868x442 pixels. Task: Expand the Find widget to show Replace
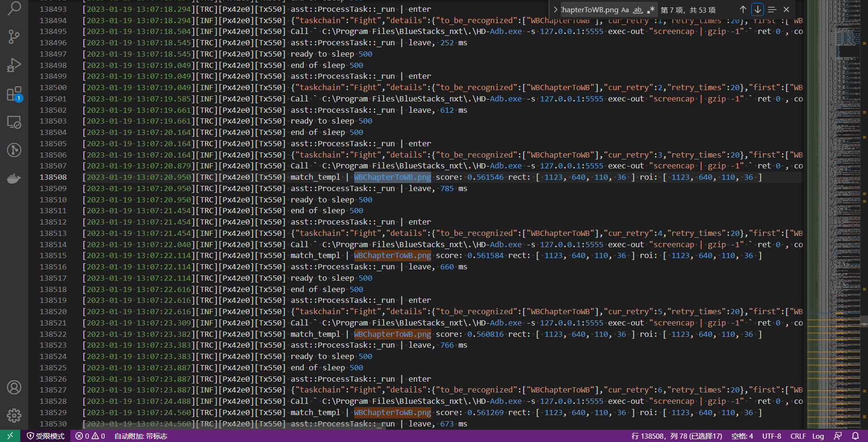point(555,9)
